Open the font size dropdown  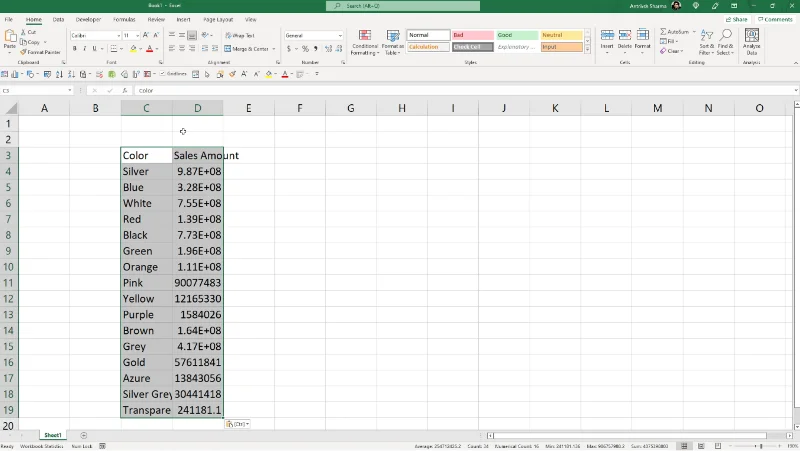pyautogui.click(x=138, y=36)
